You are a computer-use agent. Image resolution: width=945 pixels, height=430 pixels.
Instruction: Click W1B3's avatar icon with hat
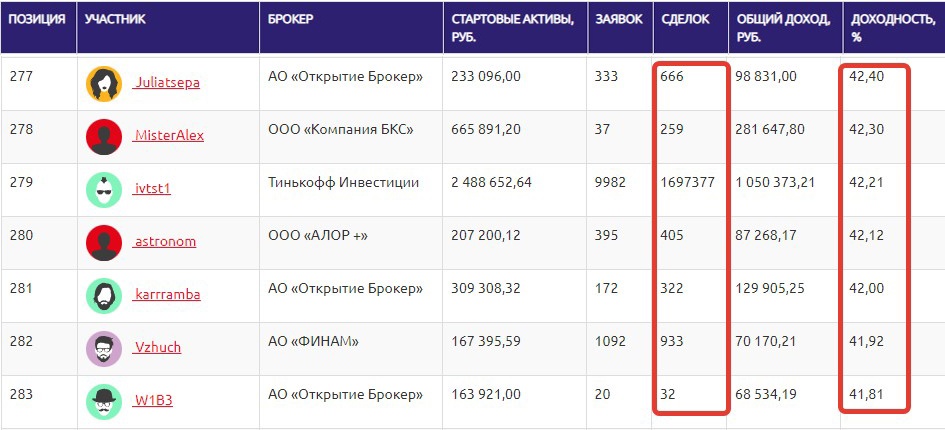tap(104, 401)
